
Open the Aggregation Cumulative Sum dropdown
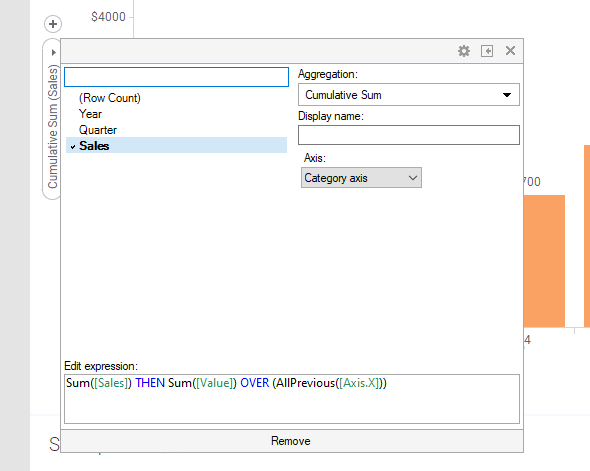(x=409, y=95)
